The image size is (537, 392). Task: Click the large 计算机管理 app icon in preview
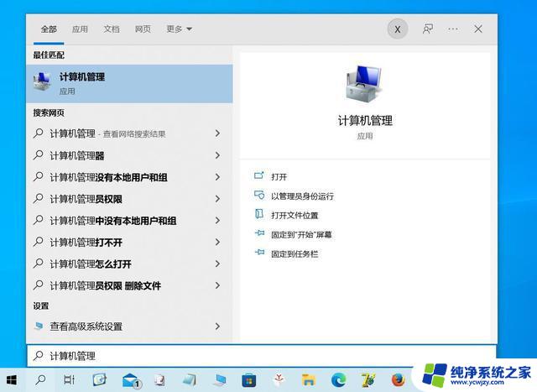[364, 83]
